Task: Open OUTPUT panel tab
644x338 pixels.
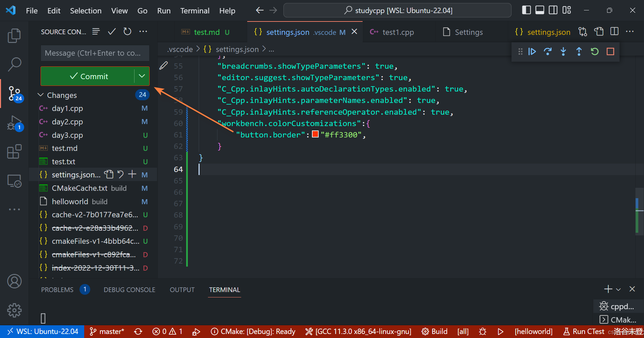Action: click(182, 290)
